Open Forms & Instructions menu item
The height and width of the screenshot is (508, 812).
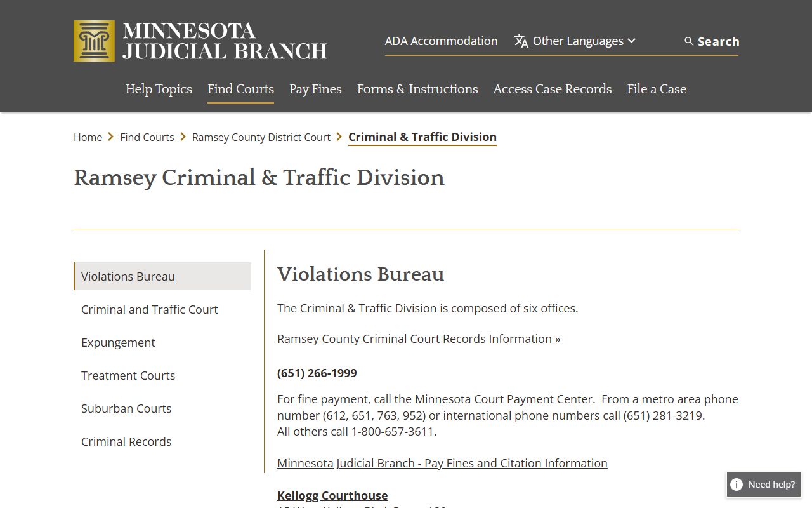point(417,89)
